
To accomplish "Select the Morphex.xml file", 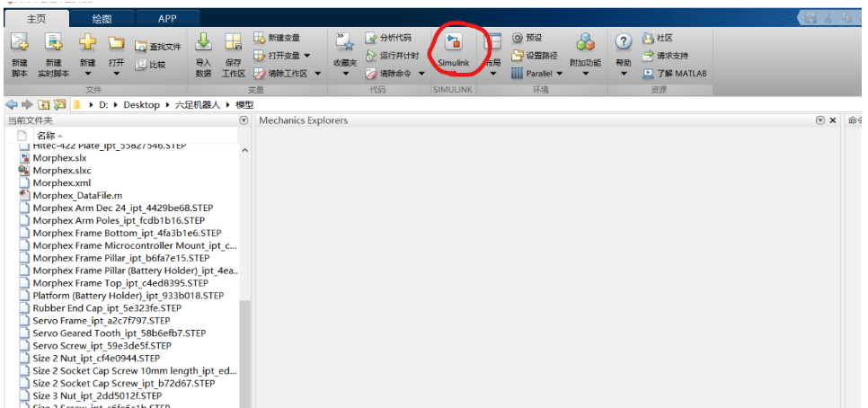I will [61, 182].
